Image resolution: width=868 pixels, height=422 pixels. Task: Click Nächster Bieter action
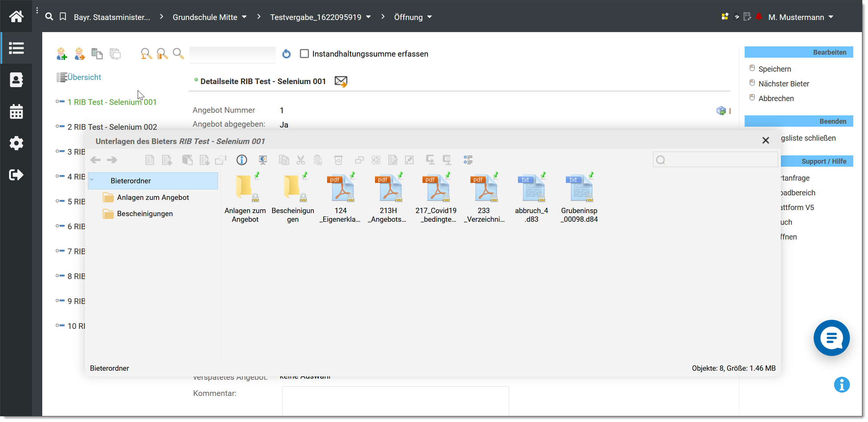point(784,83)
